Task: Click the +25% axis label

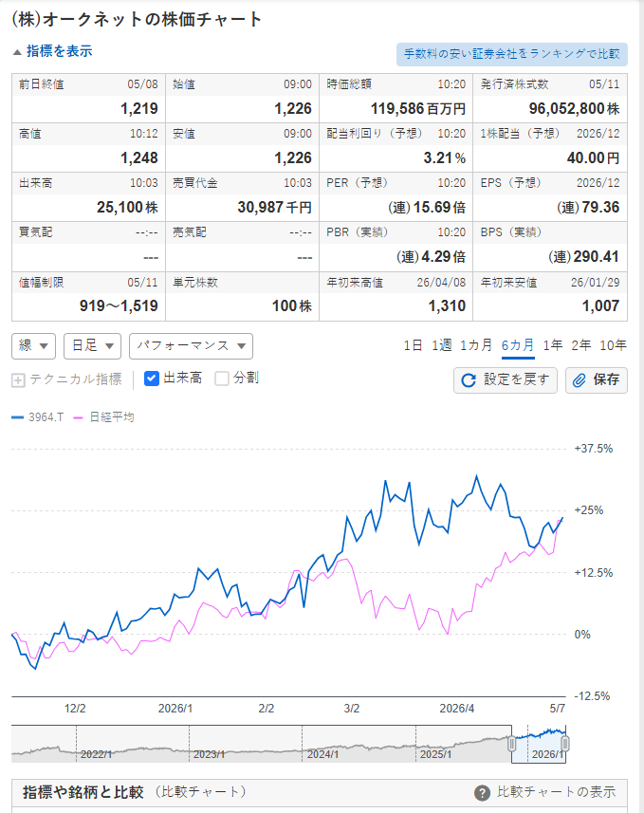Action: click(x=589, y=510)
